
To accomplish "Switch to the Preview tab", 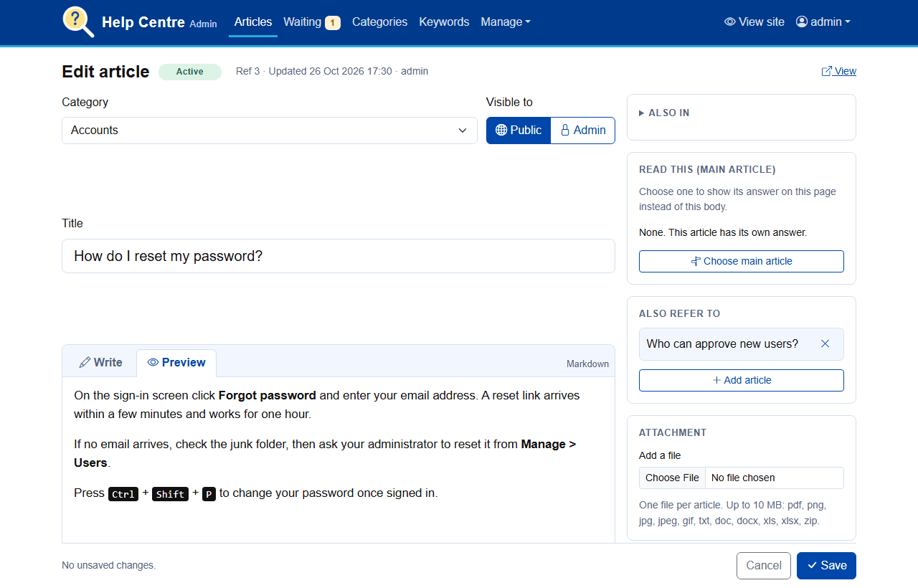I will pyautogui.click(x=176, y=363).
